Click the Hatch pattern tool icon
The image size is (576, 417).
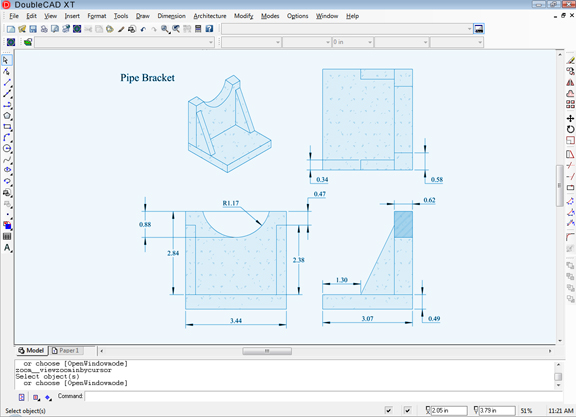[x=7, y=237]
